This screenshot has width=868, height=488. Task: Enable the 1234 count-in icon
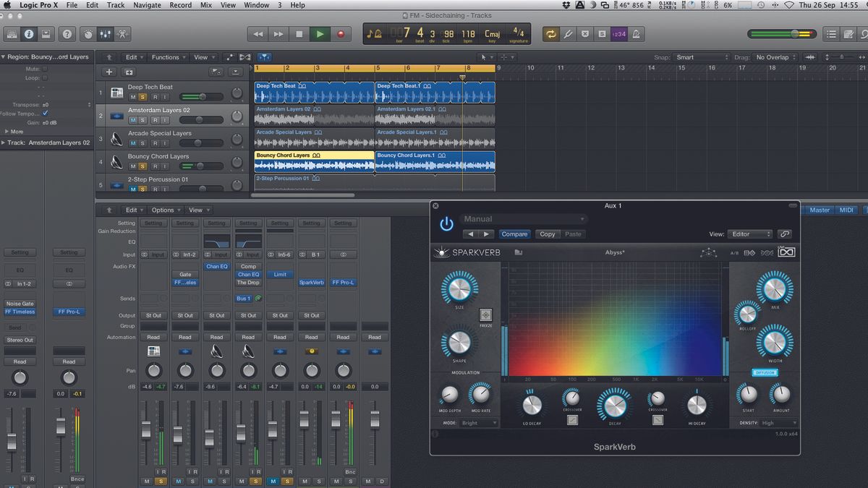coord(618,33)
